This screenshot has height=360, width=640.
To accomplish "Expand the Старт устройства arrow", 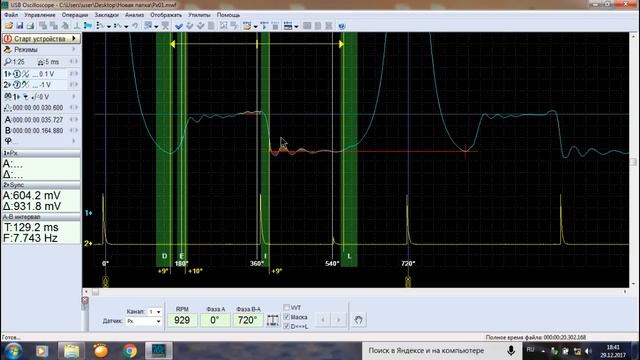I will tap(74, 38).
